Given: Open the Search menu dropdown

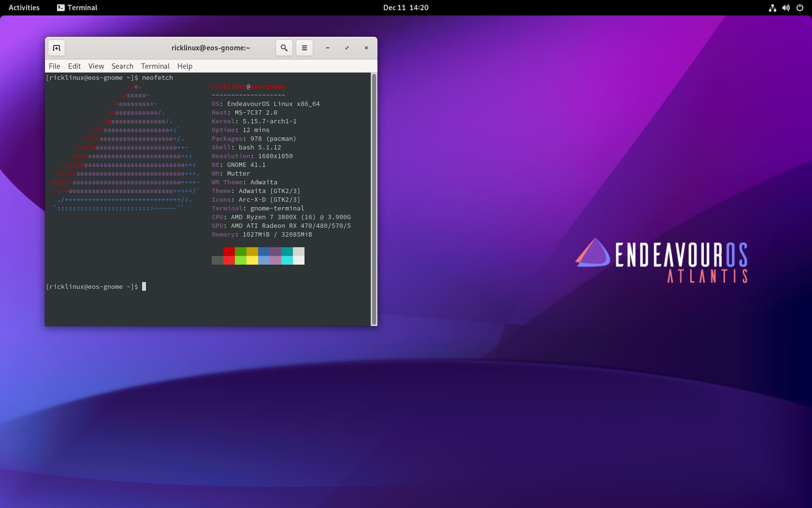Looking at the screenshot, I should pos(122,66).
